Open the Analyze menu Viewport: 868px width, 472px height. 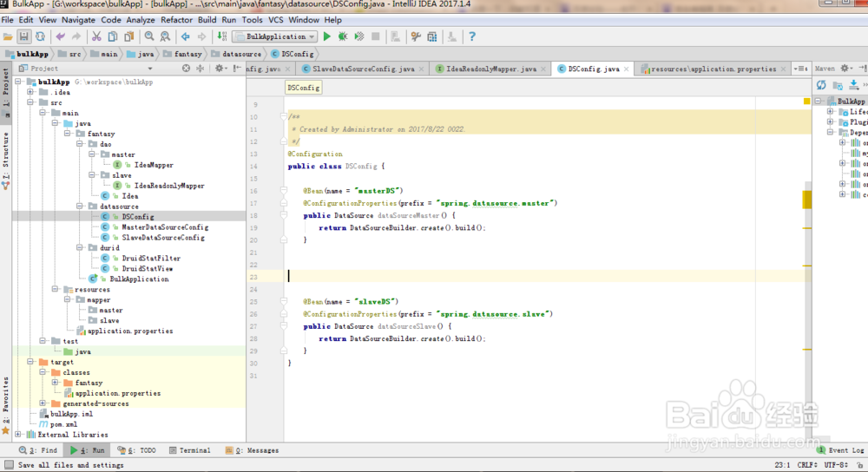[x=141, y=20]
